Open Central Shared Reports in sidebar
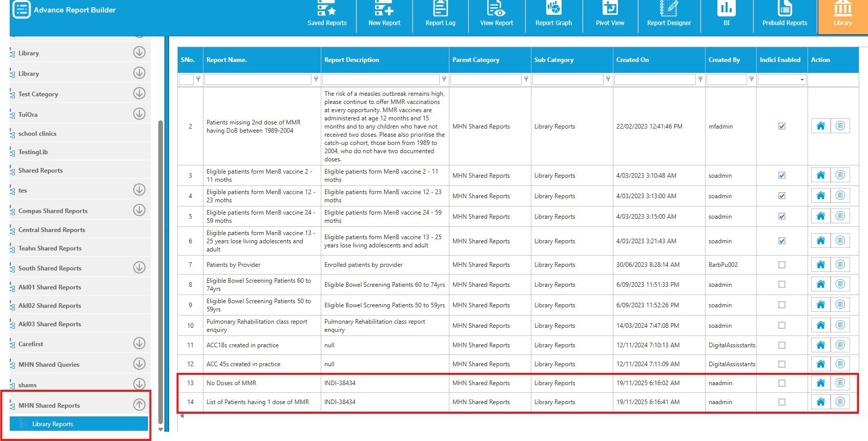This screenshot has height=441, width=868. 52,230
